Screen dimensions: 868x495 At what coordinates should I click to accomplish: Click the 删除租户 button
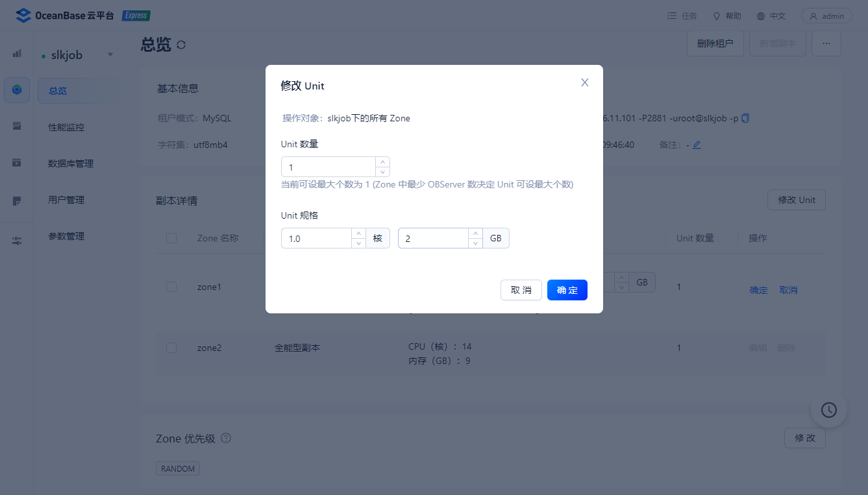[x=715, y=43]
